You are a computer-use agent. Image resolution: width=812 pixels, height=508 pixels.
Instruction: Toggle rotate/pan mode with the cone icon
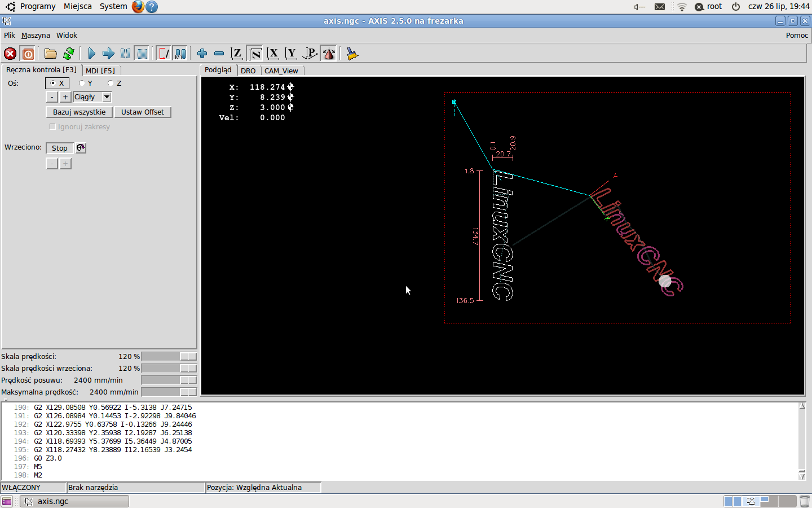329,54
